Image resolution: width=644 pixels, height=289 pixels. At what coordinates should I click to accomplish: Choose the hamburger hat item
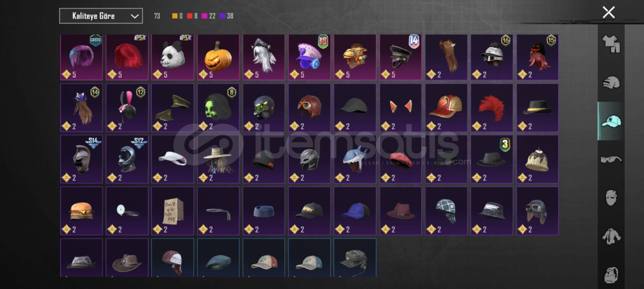tap(82, 211)
